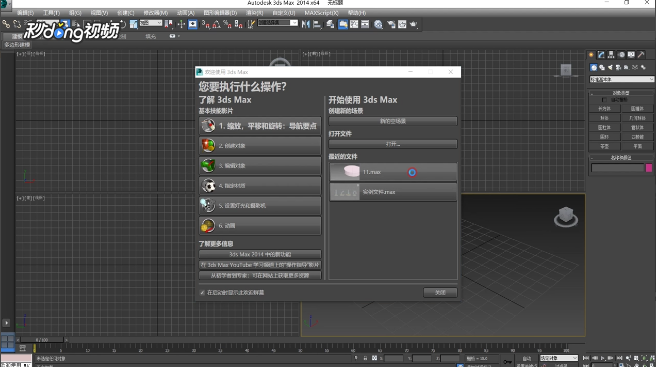Click the Use Pivot Point Center icon
This screenshot has width=656, height=367.
169,24
